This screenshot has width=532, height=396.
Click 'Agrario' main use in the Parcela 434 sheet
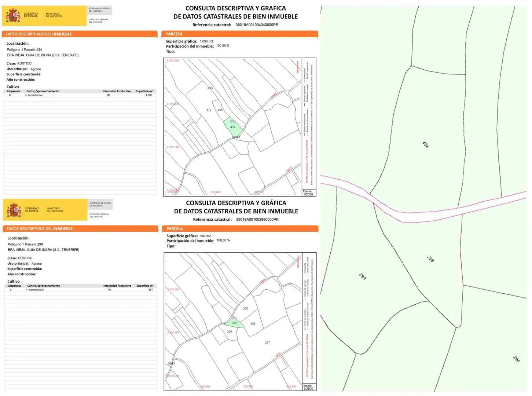click(x=36, y=69)
